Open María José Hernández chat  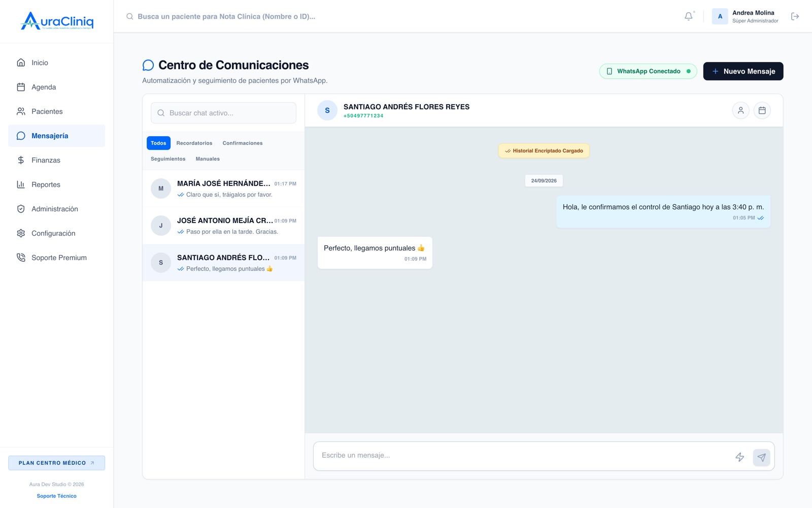[223, 188]
